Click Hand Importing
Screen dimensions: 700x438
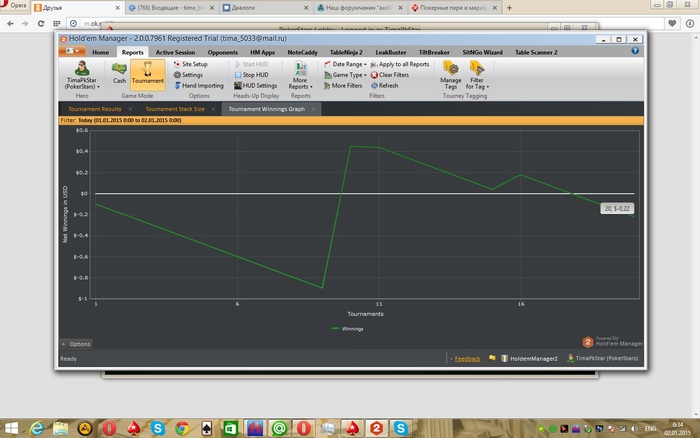(x=199, y=86)
